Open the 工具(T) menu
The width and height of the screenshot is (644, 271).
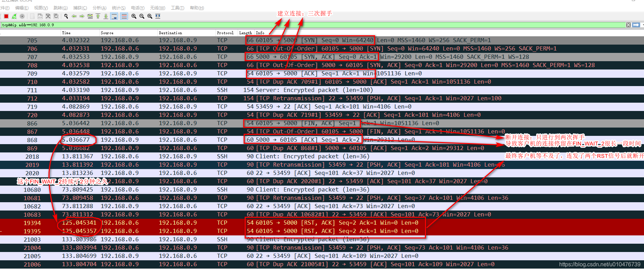pyautogui.click(x=178, y=8)
